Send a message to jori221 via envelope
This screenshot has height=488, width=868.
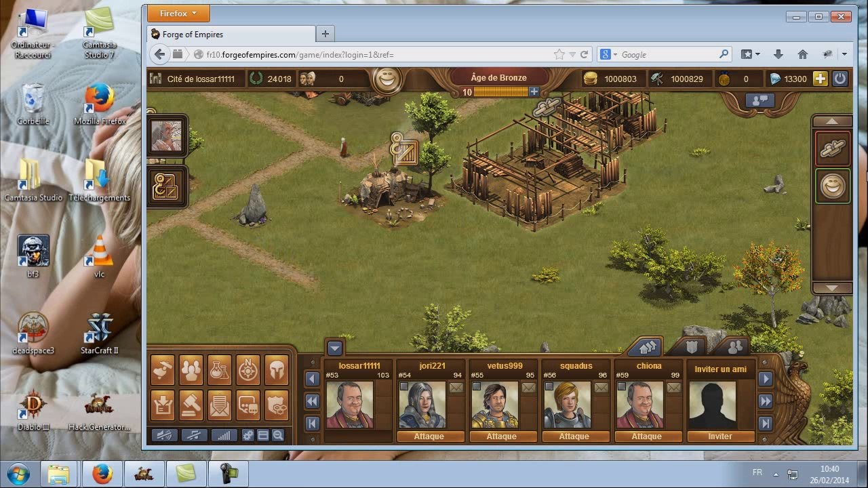[x=456, y=388]
